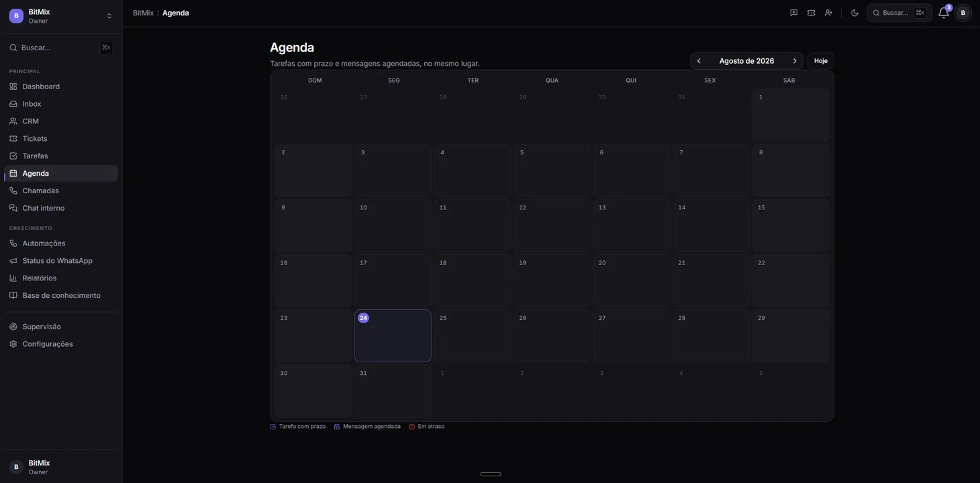The height and width of the screenshot is (483, 980).
Task: Select day 9 in calendar
Action: tap(313, 225)
